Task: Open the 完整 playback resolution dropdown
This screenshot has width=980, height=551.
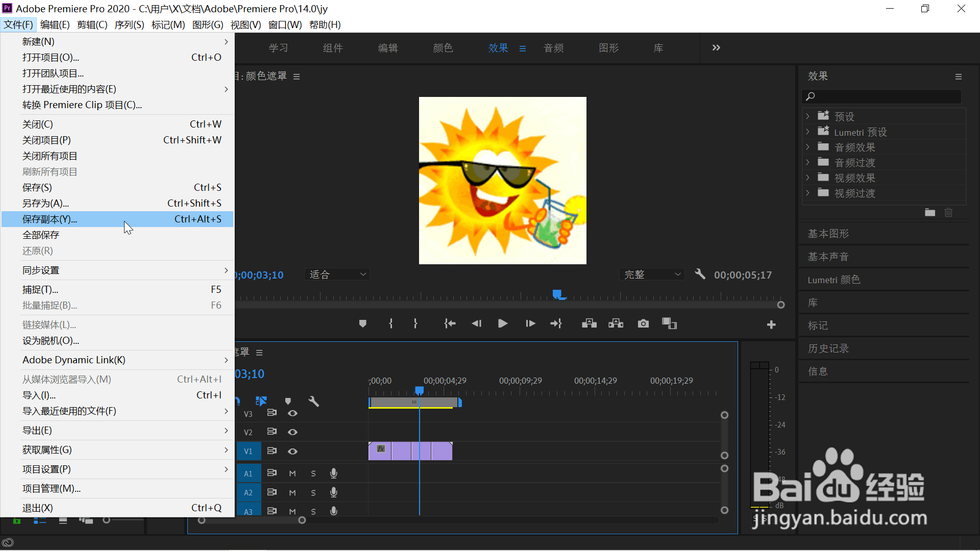Action: coord(652,274)
